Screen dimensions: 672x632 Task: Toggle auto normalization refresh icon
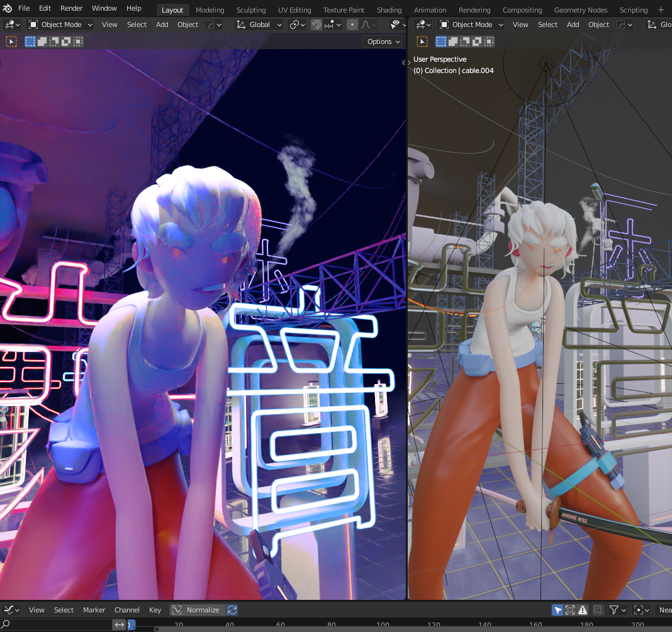(232, 610)
